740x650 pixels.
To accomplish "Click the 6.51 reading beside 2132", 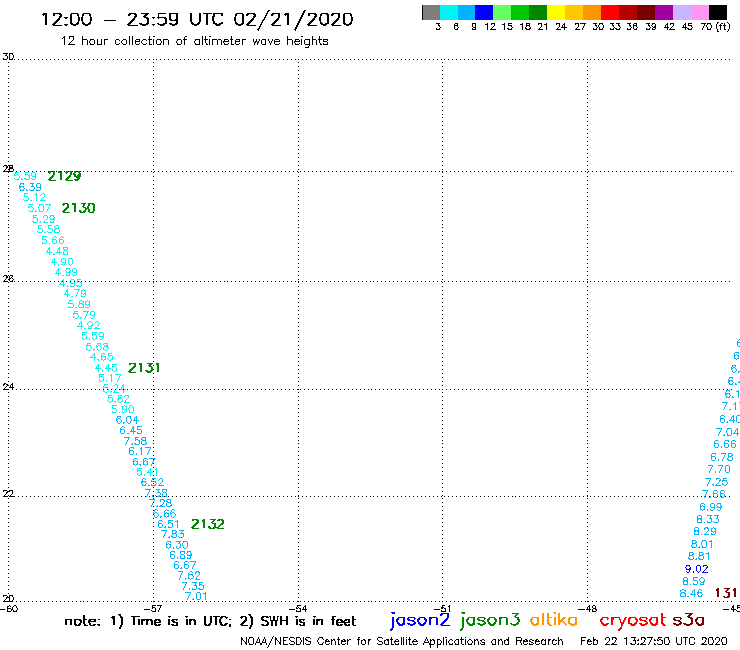I will pyautogui.click(x=168, y=524).
